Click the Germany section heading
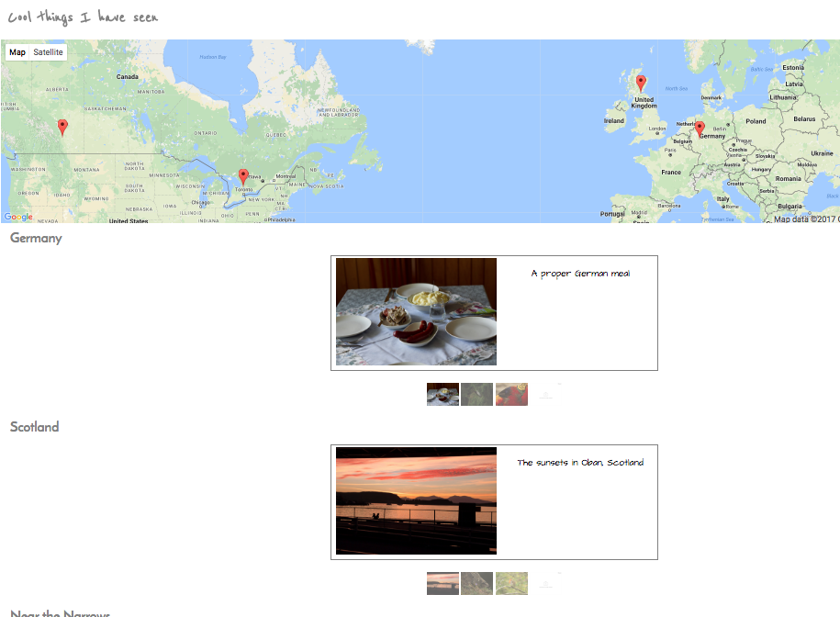840x617 pixels. point(36,239)
